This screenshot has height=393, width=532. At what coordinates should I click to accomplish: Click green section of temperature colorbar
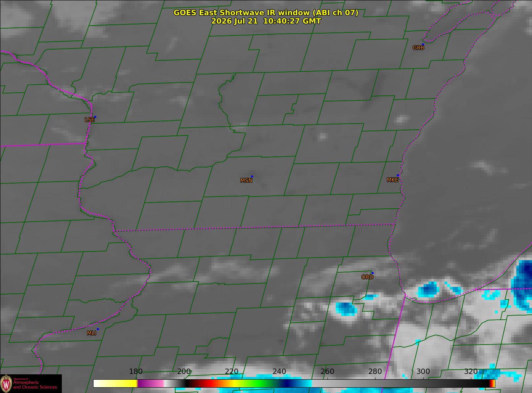pos(260,383)
